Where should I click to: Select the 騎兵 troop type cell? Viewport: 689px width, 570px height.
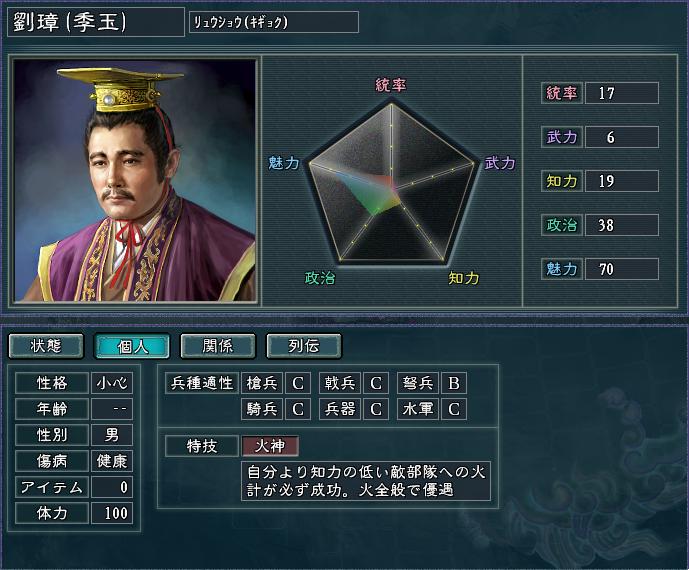pyautogui.click(x=262, y=409)
